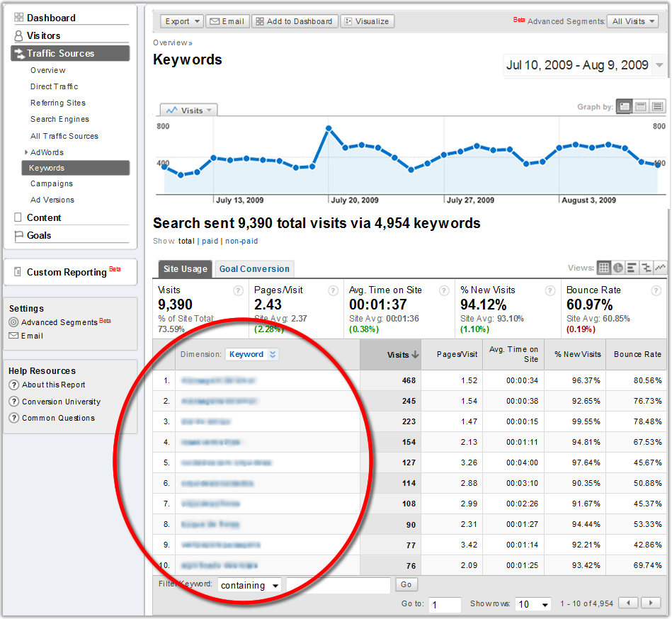Switch to Goal Conversion tab
The height and width of the screenshot is (619, 672).
pos(254,269)
